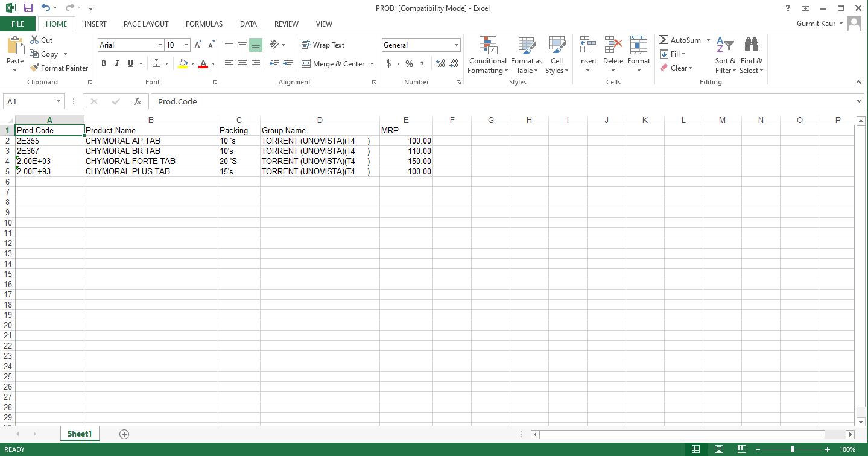The height and width of the screenshot is (456, 868).
Task: Open Sort & Filter options
Action: 725,54
